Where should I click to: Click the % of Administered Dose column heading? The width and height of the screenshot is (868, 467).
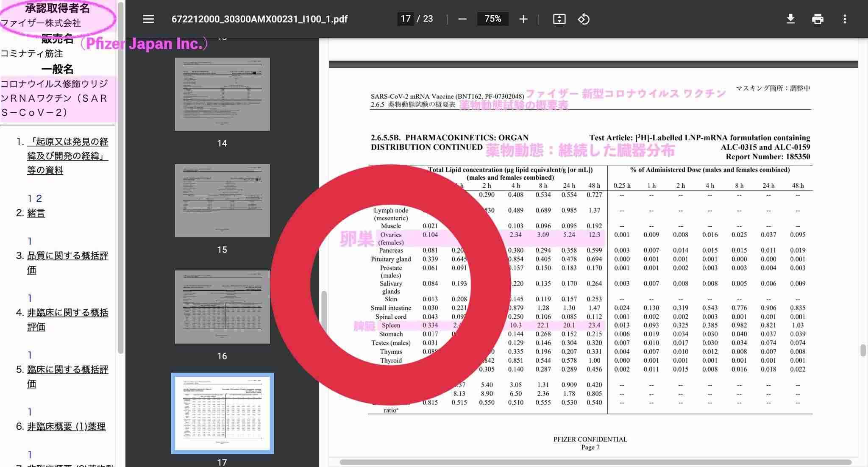click(x=710, y=170)
